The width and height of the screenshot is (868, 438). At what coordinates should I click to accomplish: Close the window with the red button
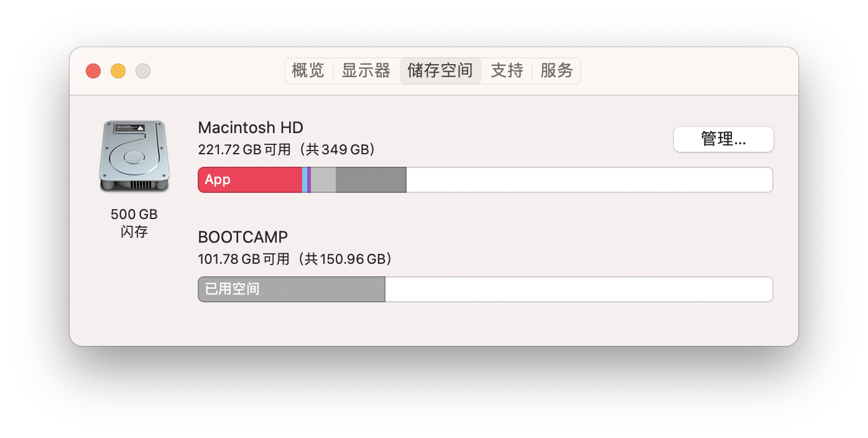click(x=93, y=71)
